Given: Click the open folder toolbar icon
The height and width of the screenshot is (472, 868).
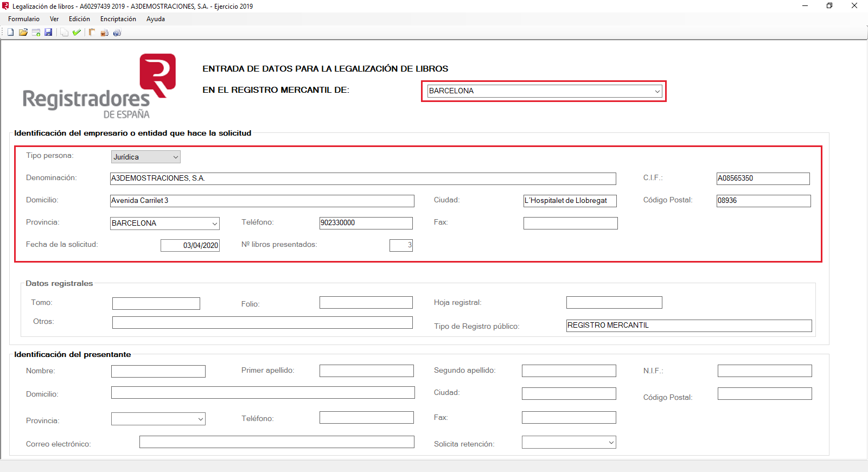Looking at the screenshot, I should click(23, 33).
